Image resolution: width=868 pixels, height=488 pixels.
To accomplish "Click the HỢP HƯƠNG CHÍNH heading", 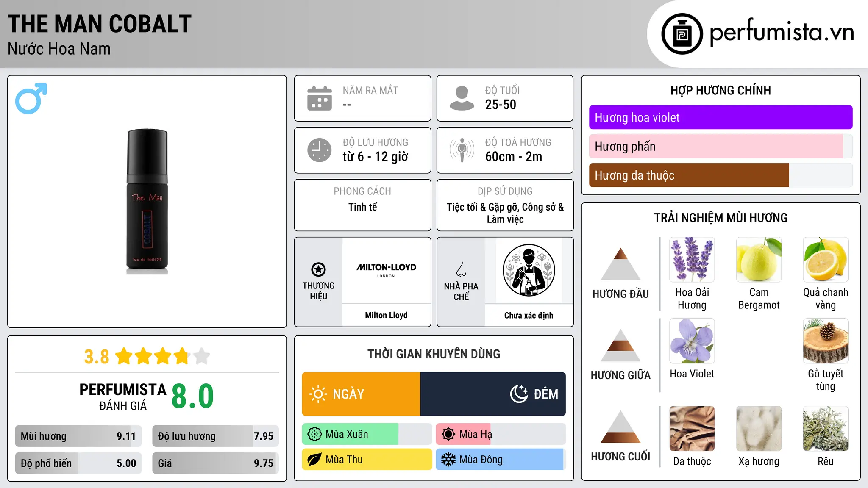I will tap(721, 90).
